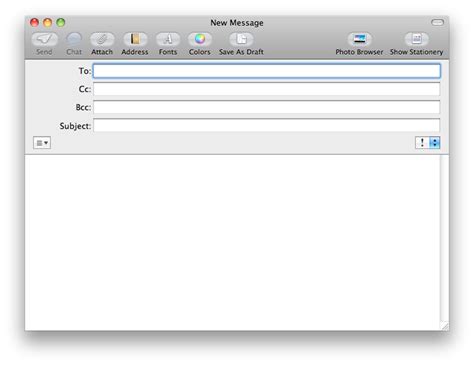
Task: Open the Photo Browser
Action: [x=359, y=40]
